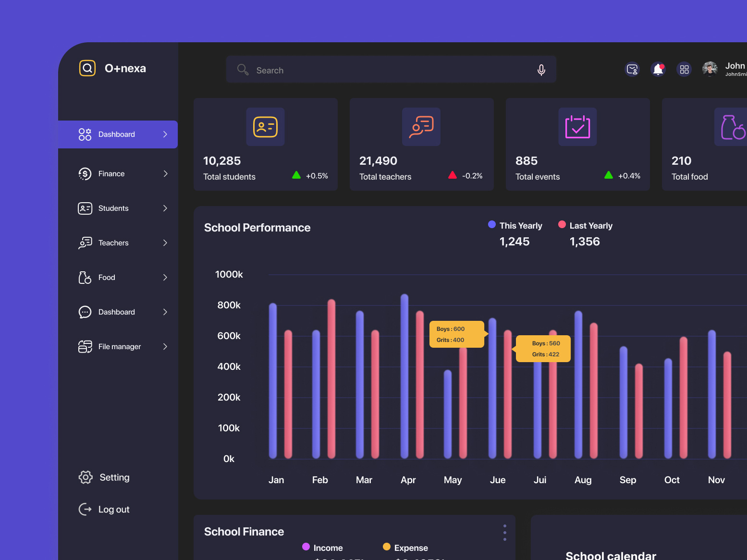This screenshot has height=560, width=747.
Task: Click the Boys:560 Grits:422 tooltip
Action: point(544,349)
